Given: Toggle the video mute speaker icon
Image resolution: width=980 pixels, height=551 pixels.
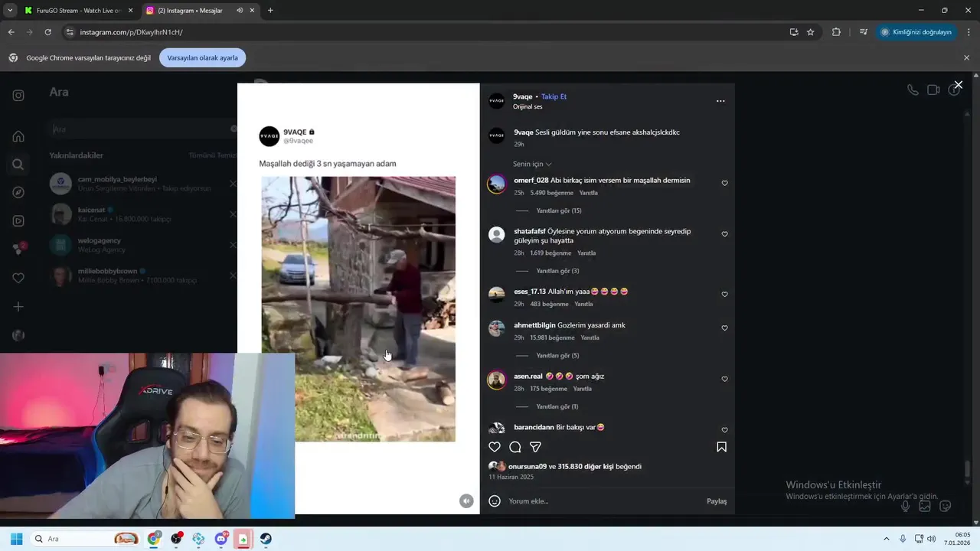Looking at the screenshot, I should pyautogui.click(x=466, y=500).
